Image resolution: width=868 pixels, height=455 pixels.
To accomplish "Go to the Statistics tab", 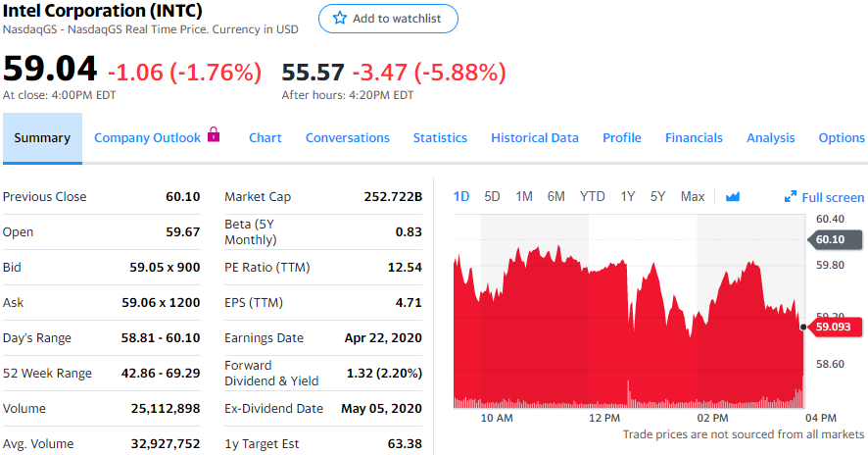I will [440, 138].
